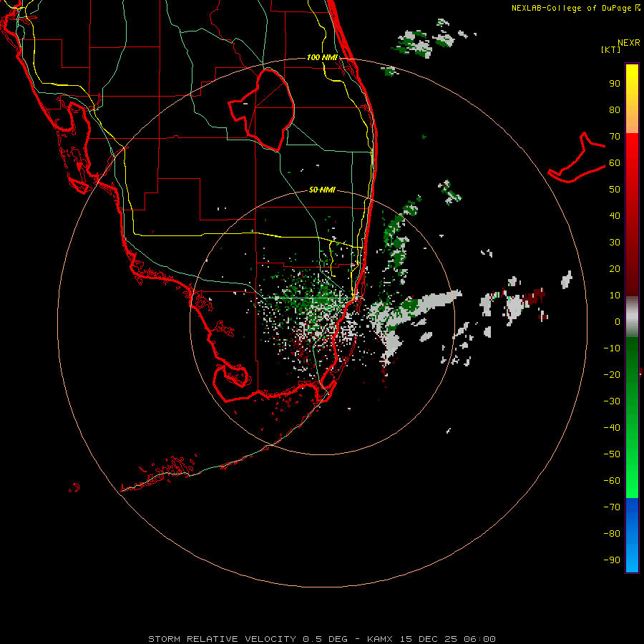This screenshot has height=644, width=644.
Task: Click the -10 scale value
Action: coord(612,348)
